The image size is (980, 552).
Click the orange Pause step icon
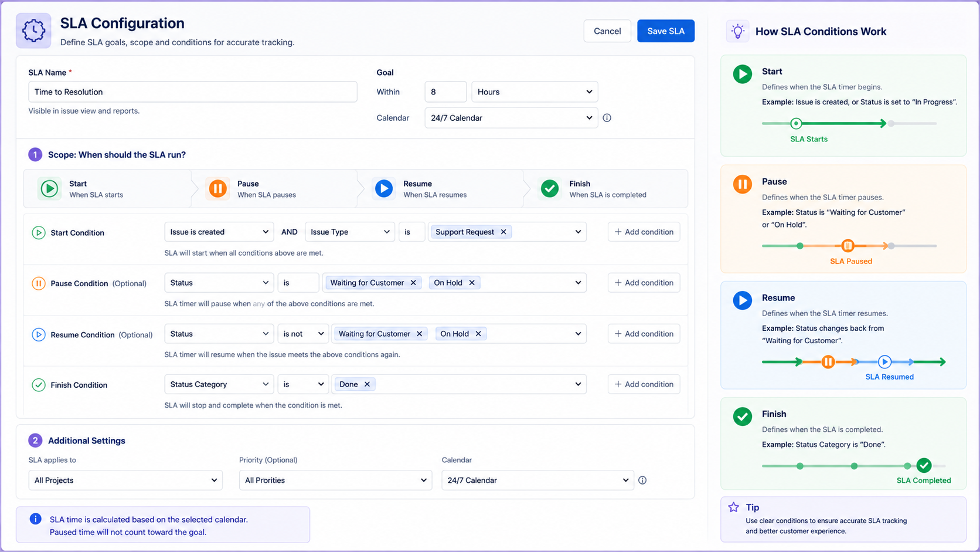point(217,189)
